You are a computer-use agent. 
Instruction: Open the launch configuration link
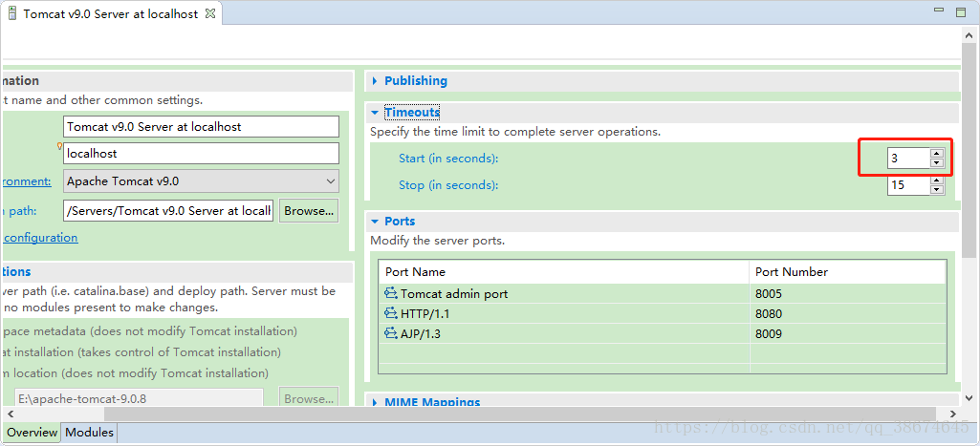39,238
